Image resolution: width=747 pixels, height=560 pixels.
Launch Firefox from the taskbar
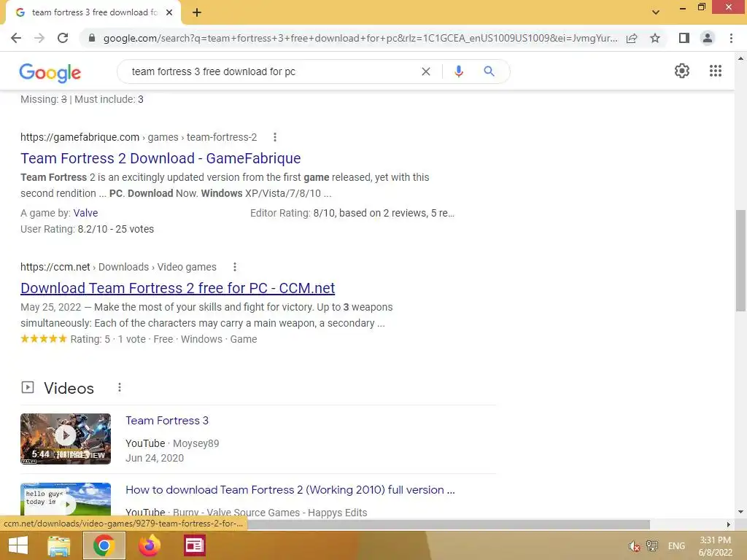pyautogui.click(x=150, y=545)
